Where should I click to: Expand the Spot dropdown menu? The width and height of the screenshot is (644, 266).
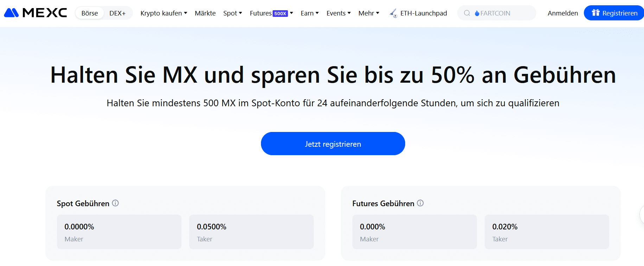(x=233, y=13)
